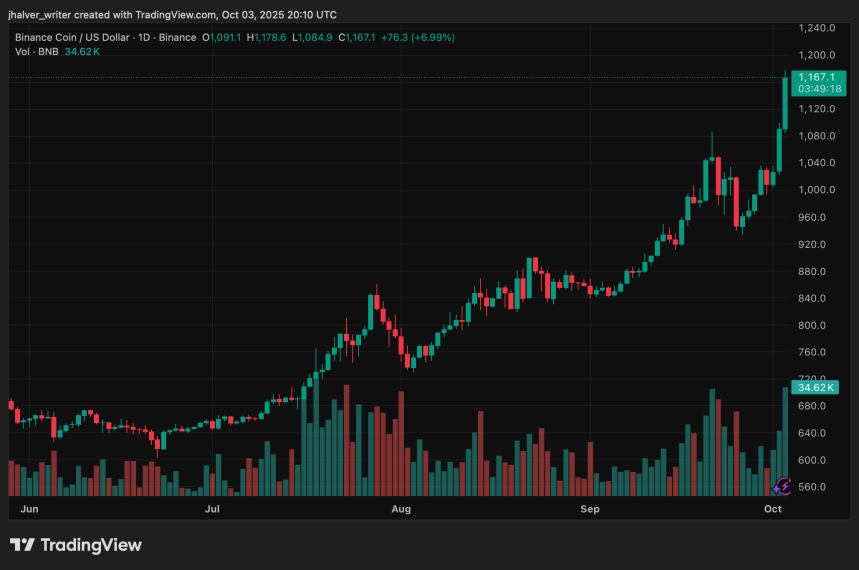Click the Vol · BNB indicator label
The image size is (859, 570).
36,50
